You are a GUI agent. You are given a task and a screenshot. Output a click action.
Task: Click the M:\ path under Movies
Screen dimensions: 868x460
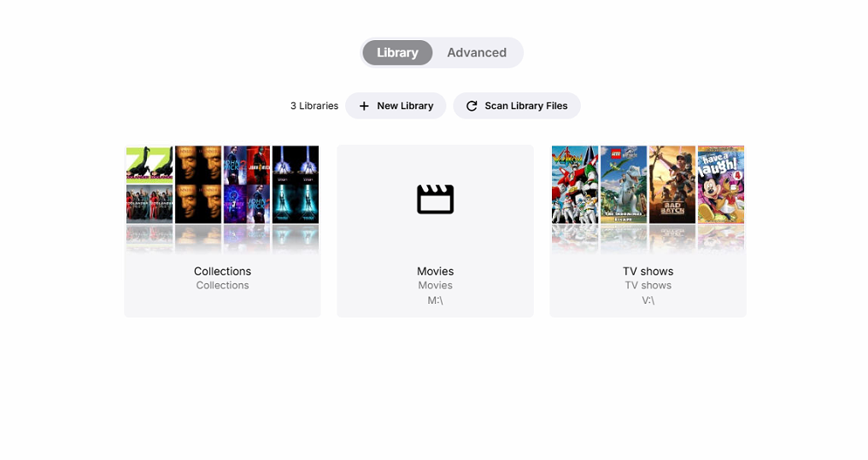coord(435,300)
